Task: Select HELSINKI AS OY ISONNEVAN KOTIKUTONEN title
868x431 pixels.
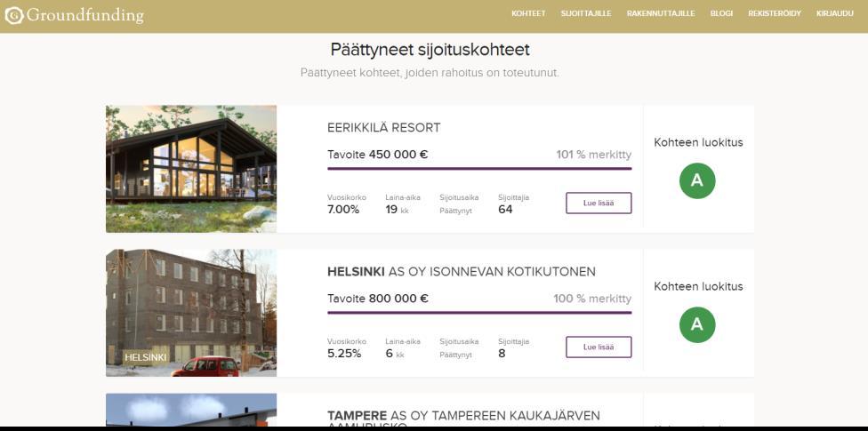Action: pos(461,272)
